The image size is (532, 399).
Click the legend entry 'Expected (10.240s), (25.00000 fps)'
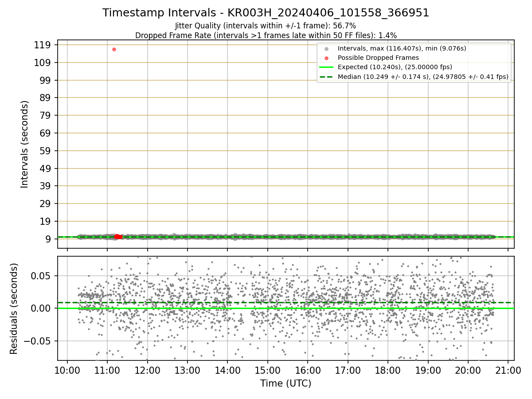(395, 67)
